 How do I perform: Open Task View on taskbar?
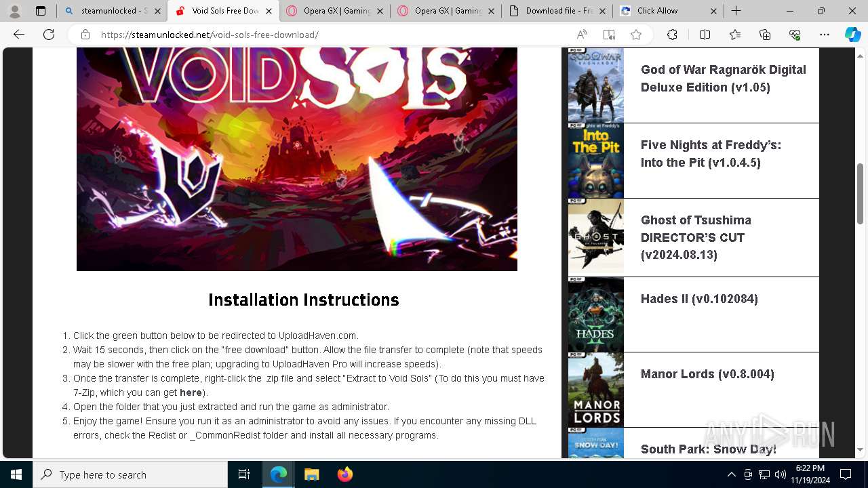(244, 474)
